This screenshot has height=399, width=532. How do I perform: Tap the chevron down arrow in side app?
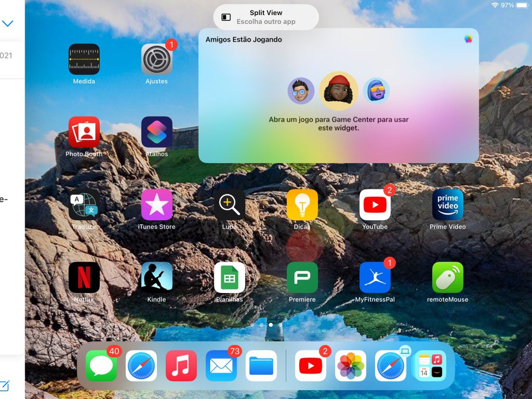(7, 23)
